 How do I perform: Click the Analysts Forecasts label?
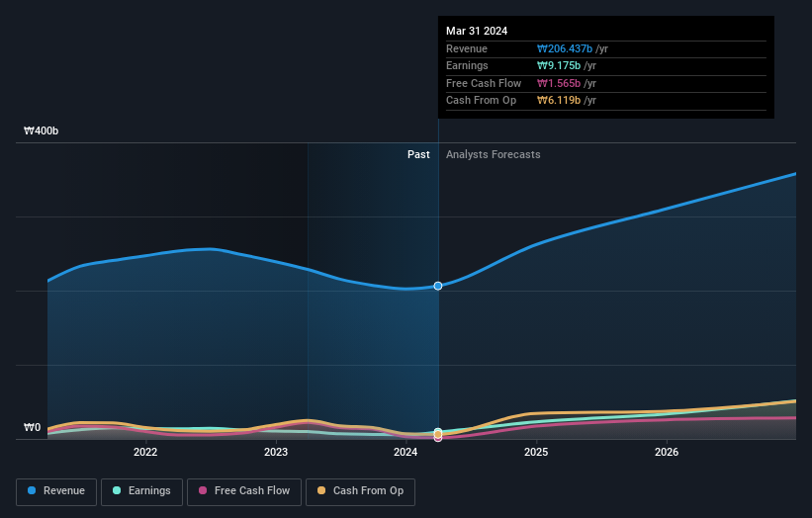pos(493,154)
